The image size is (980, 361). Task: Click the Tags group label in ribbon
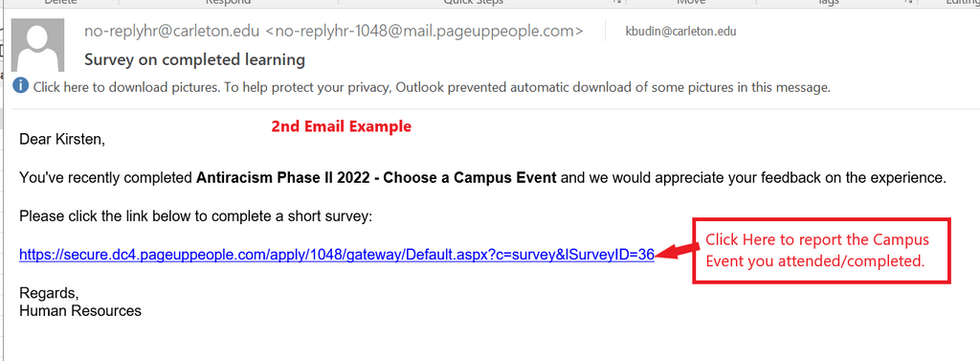pos(828,3)
